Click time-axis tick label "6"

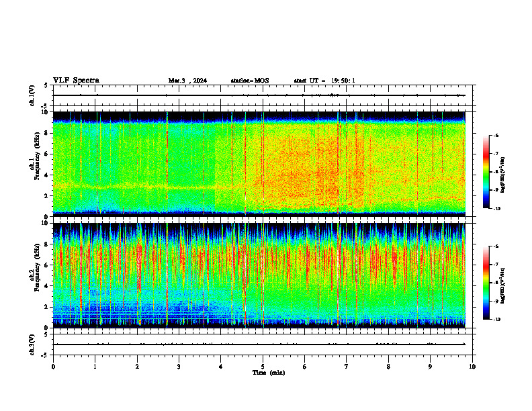point(305,367)
